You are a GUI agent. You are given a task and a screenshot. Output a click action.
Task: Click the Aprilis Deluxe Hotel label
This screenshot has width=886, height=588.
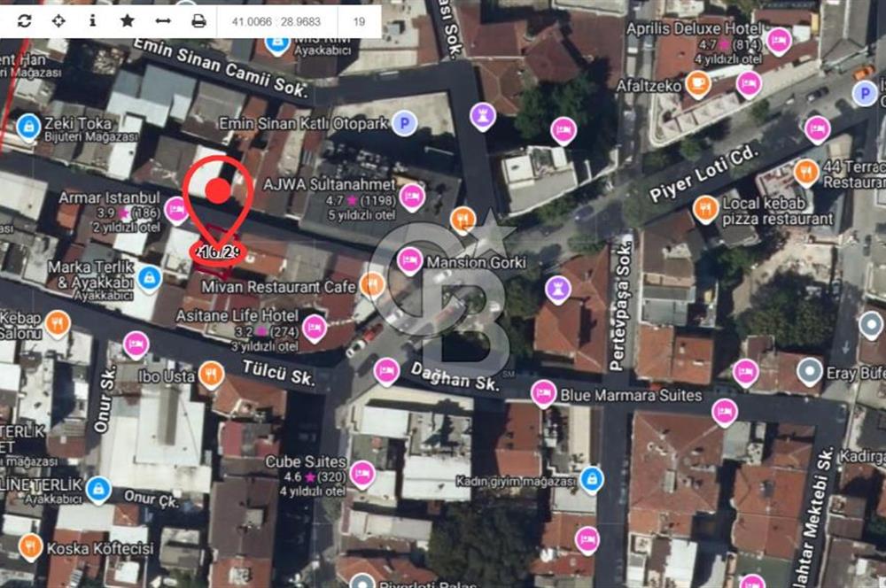click(694, 29)
